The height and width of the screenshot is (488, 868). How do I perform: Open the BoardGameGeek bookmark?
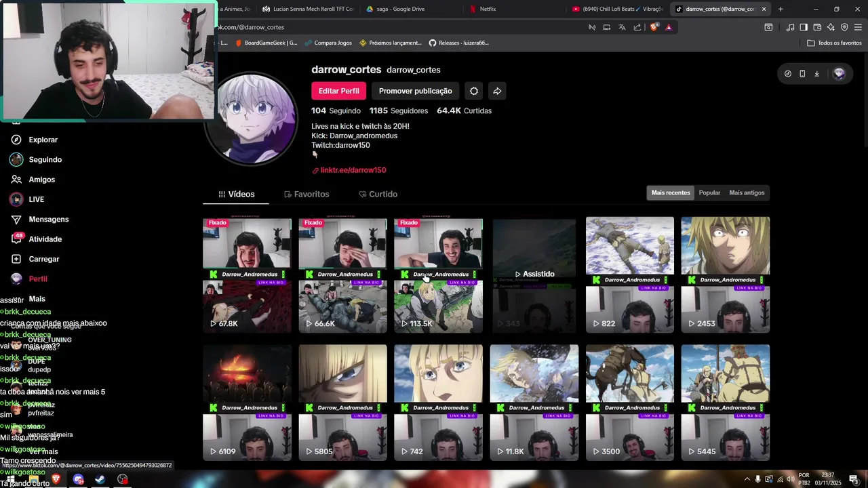[266, 43]
